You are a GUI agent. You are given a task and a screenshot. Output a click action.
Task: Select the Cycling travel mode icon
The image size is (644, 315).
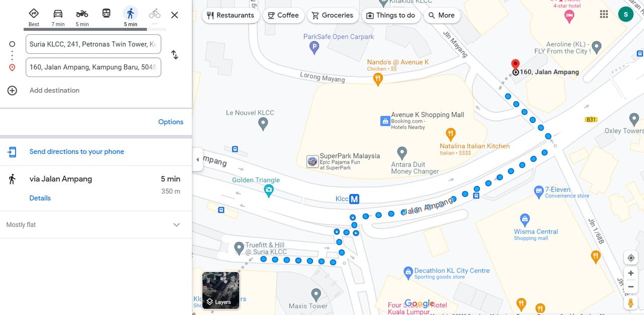click(154, 14)
